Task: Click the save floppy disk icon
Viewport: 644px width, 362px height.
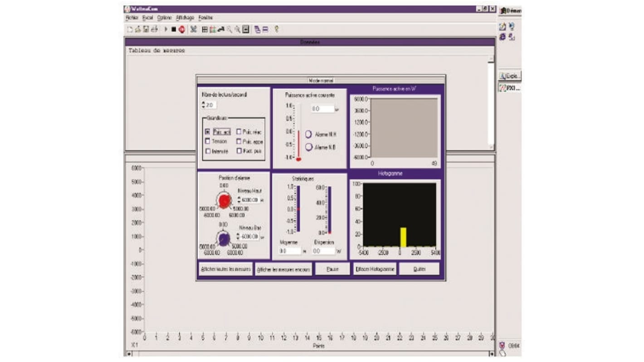Action: (146, 29)
